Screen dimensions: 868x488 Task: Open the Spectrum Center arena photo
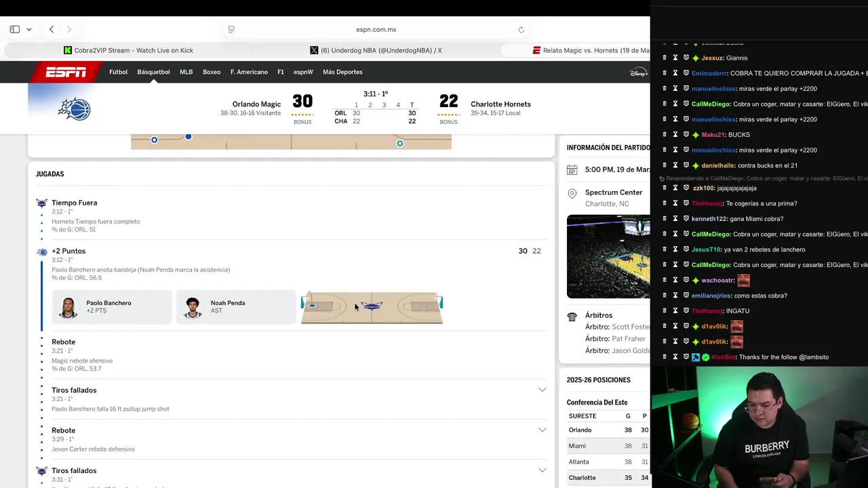[608, 256]
